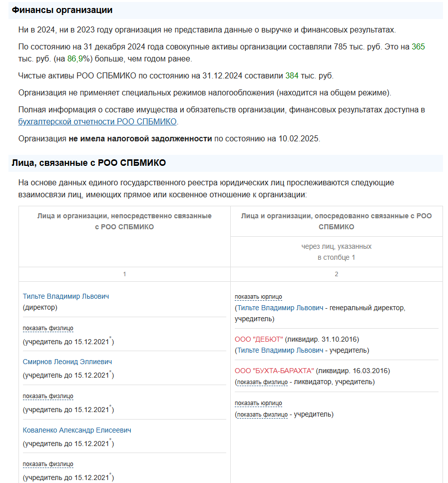Expand 'показать физлицо' below Смирнов entry
448x483 pixels.
48,396
